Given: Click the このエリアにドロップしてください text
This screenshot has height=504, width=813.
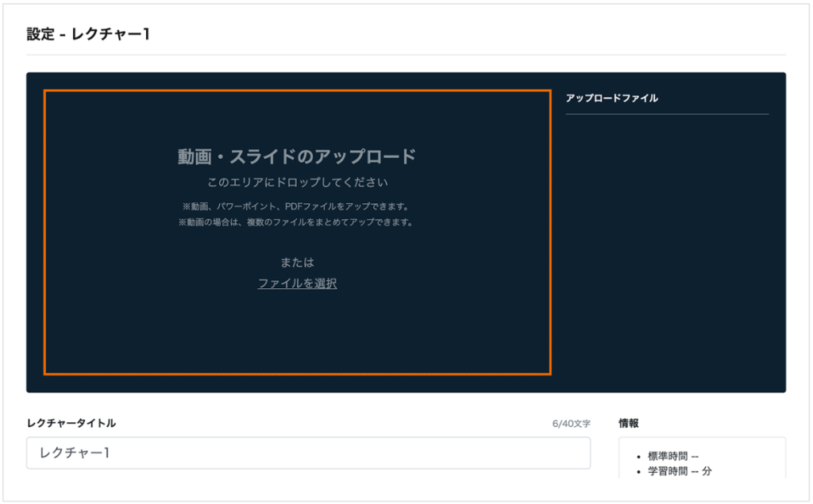Looking at the screenshot, I should 297,183.
